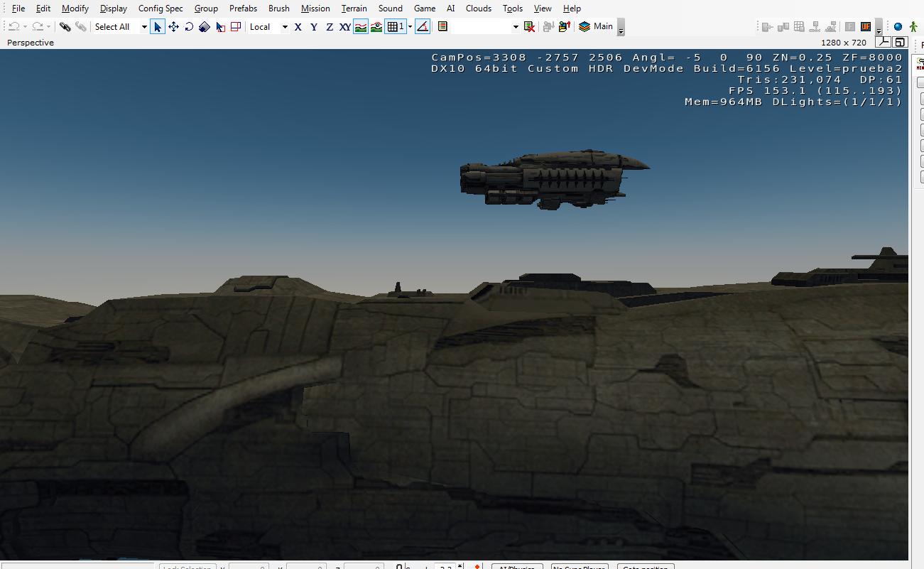This screenshot has width=924, height=569.
Task: Open the Config Spec menu
Action: [x=161, y=9]
